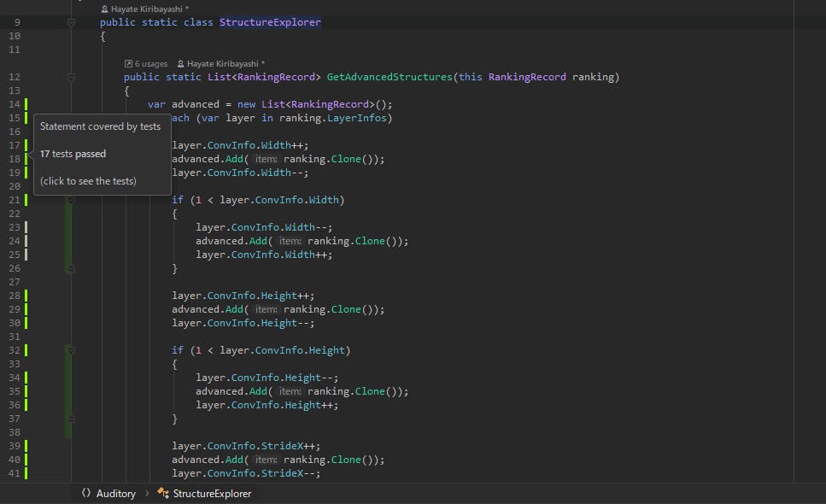Click 'layer.ConvInfo.Width++' on line 17

[x=237, y=145]
